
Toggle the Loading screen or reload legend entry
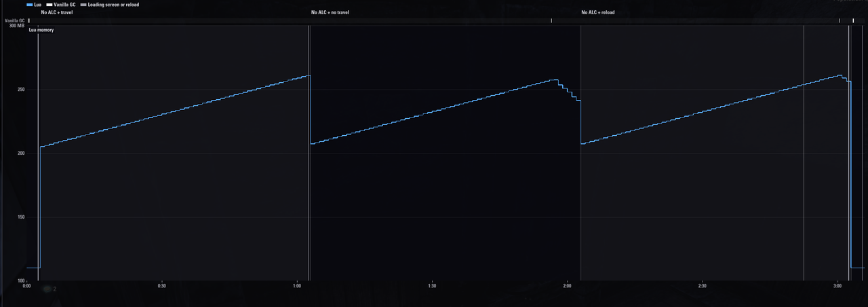(109, 5)
